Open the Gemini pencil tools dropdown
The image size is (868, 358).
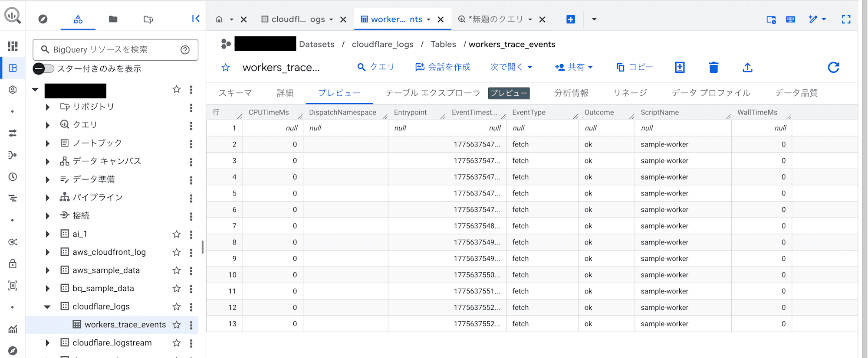(x=817, y=19)
